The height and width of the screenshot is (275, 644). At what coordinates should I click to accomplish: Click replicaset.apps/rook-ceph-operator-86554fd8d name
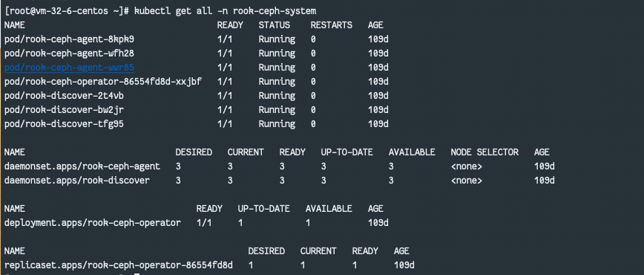click(119, 265)
